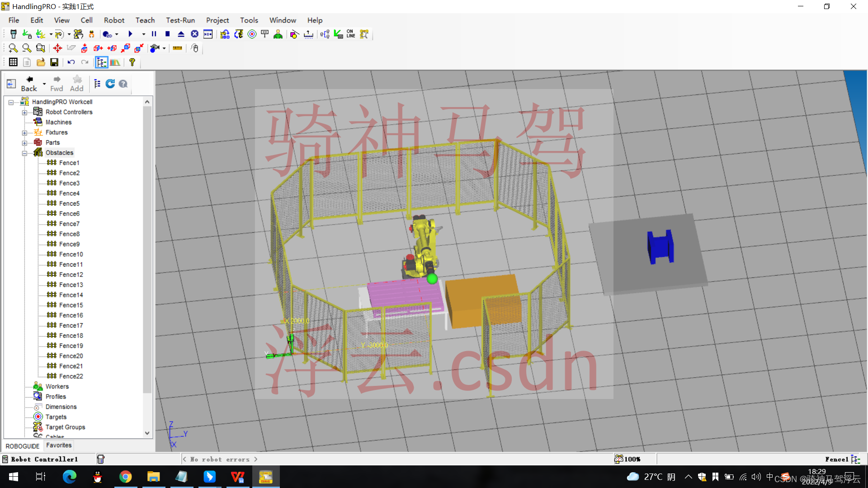868x488 pixels.
Task: Click the Targets bullseye toolbar icon
Action: coord(252,34)
